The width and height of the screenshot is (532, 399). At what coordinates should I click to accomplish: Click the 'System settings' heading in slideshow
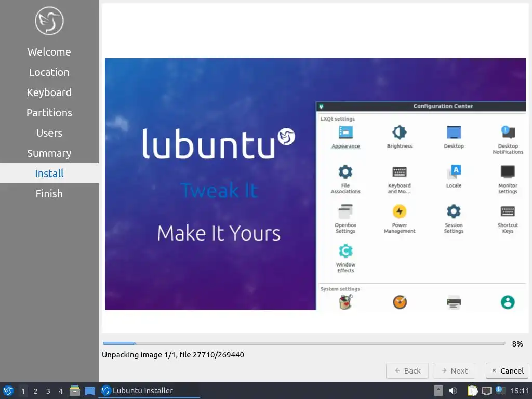tap(340, 289)
